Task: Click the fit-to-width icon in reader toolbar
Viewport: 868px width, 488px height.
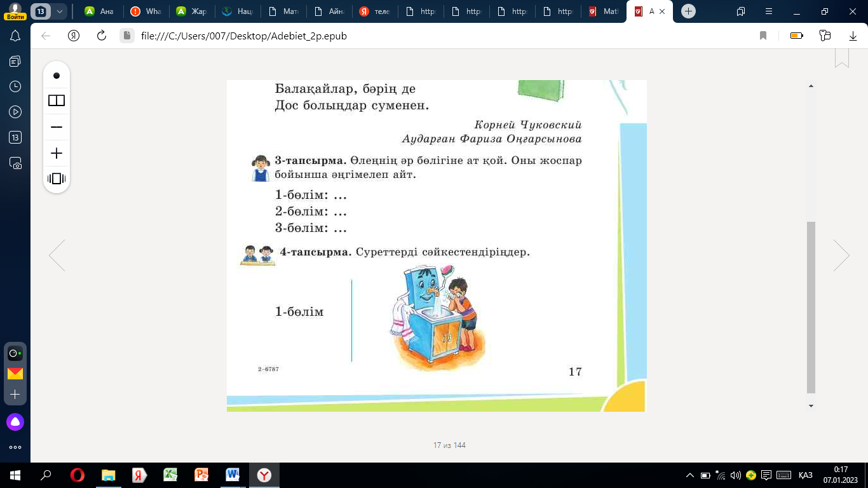Action: point(57,179)
